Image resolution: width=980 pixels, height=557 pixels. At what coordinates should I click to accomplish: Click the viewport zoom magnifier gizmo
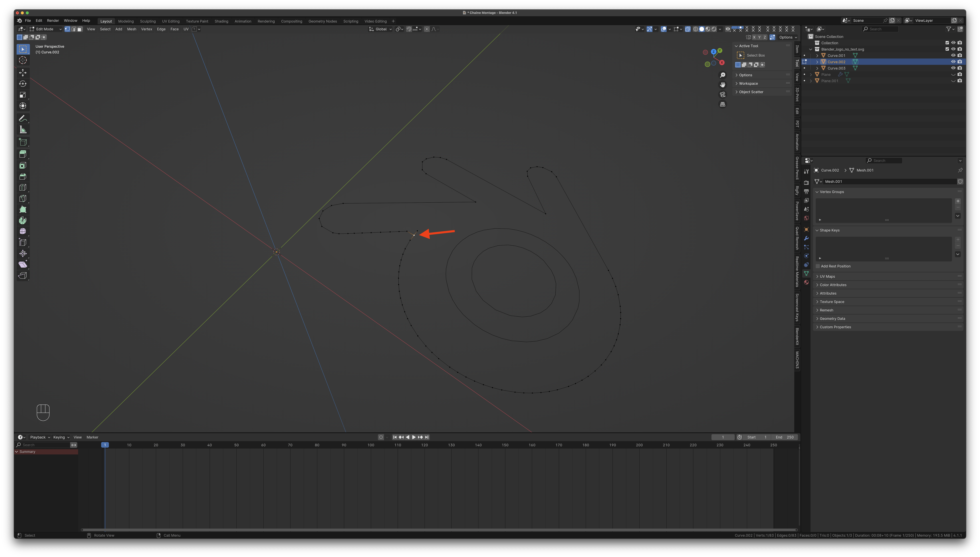coord(722,75)
